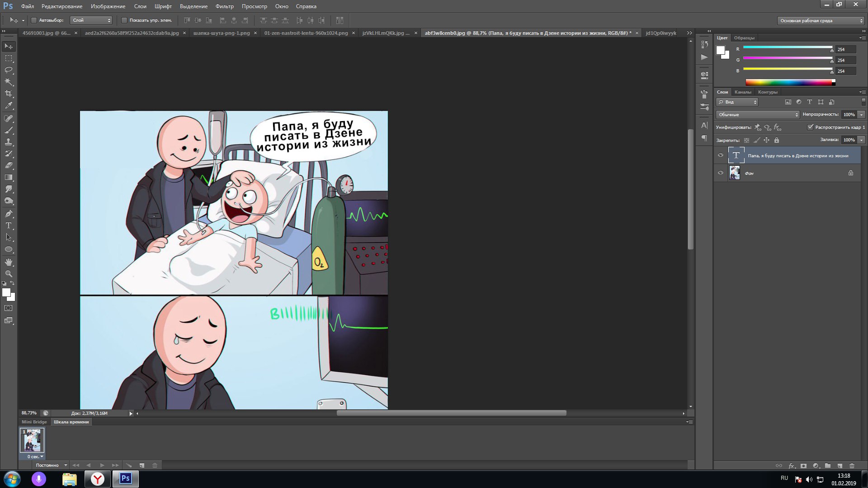Select the Gradient tool

9,177
